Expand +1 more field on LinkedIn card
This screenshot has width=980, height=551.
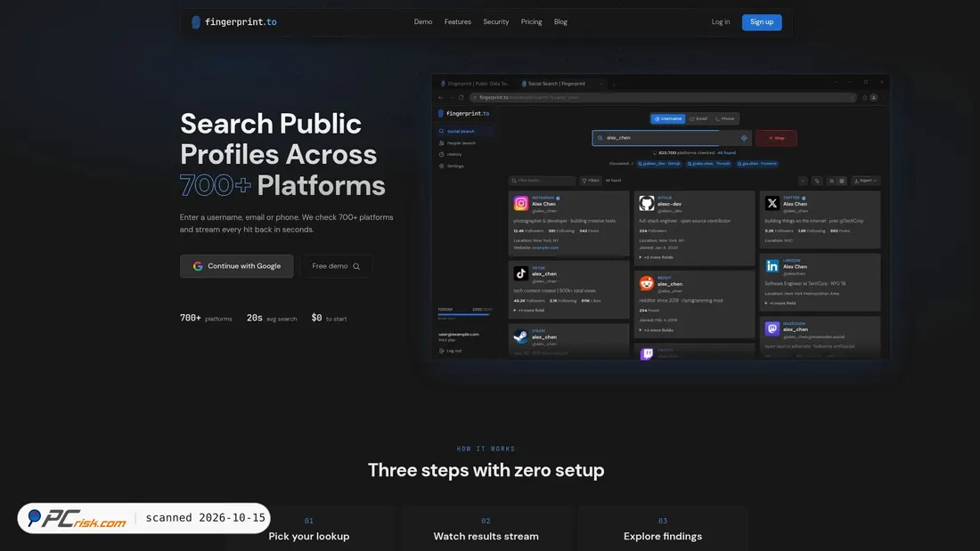point(780,303)
